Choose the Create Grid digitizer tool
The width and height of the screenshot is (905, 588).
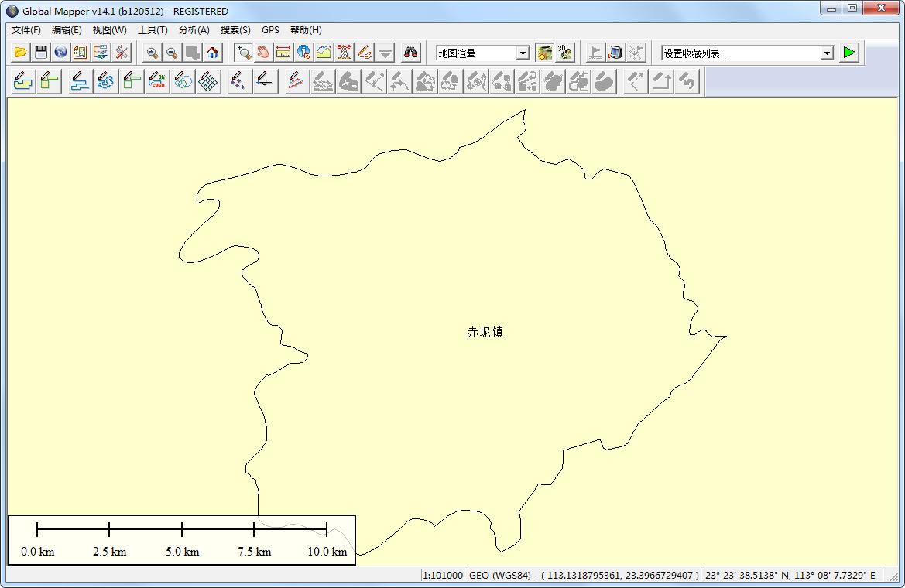[x=207, y=81]
